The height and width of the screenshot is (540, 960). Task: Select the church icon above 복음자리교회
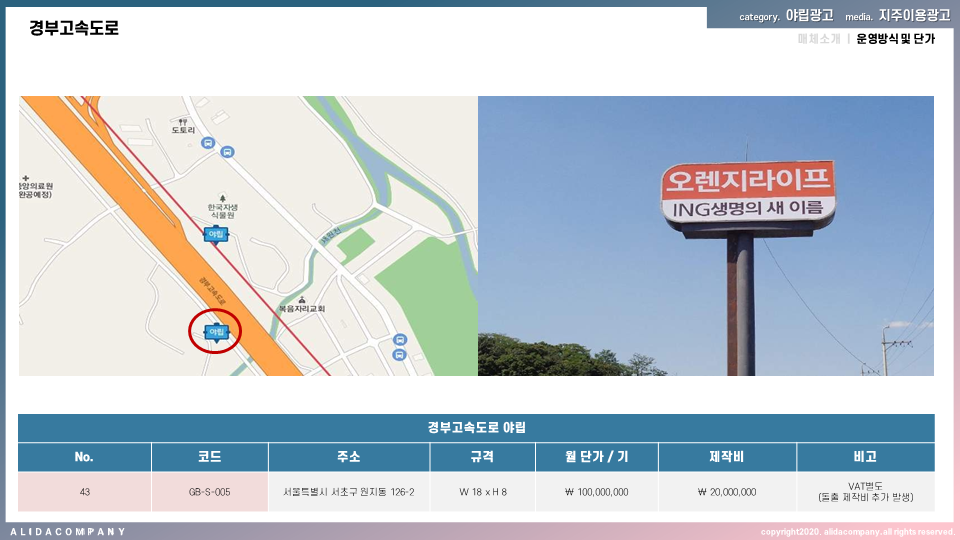coord(302,300)
